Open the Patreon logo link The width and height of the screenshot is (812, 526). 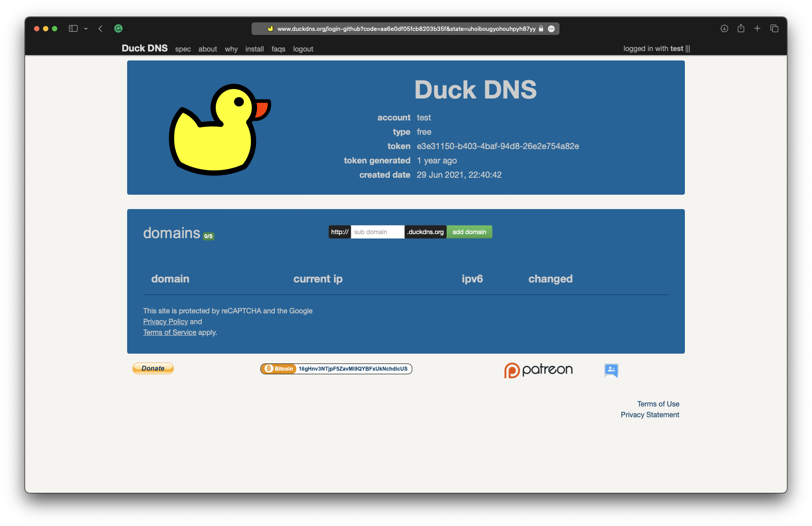pos(538,370)
